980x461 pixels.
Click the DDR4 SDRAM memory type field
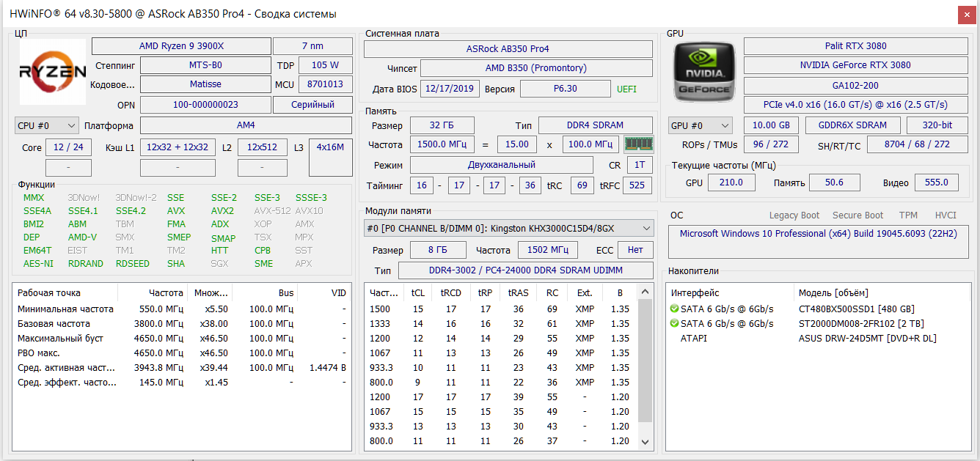point(596,125)
